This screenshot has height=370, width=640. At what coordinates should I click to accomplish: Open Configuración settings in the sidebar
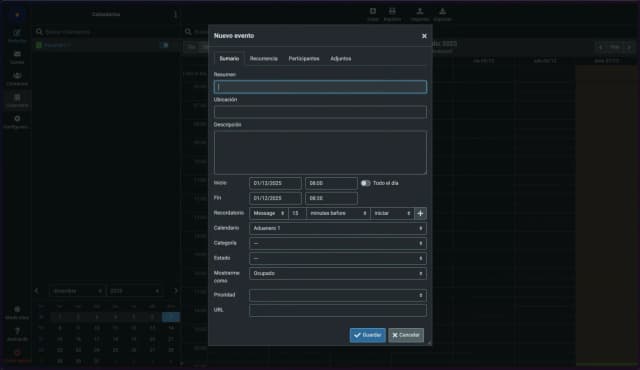(17, 122)
